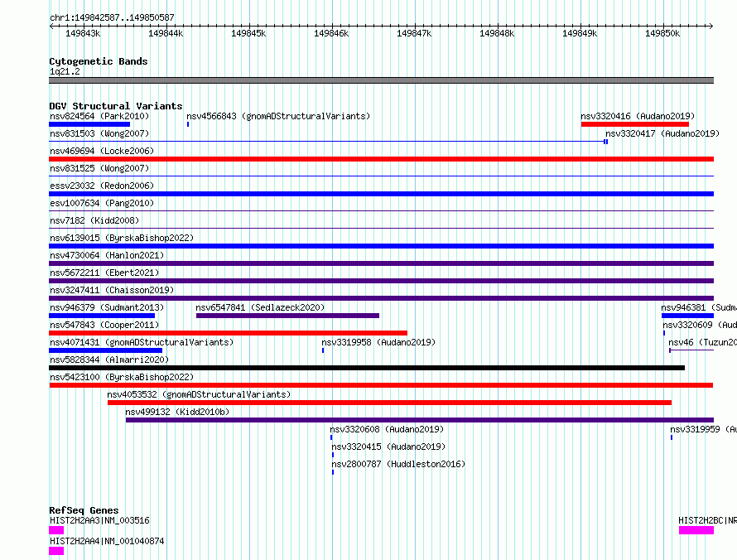Image resolution: width=737 pixels, height=560 pixels.
Task: Click the purple bar under nsv5672211
Action: (x=381, y=281)
